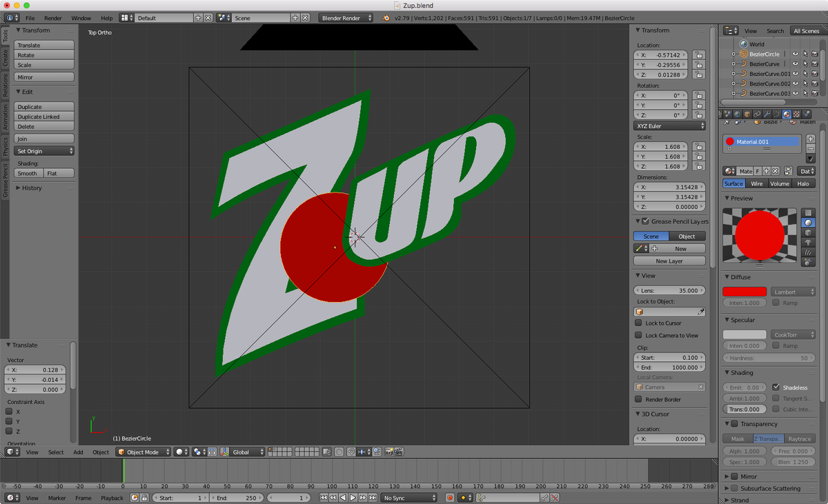The width and height of the screenshot is (828, 504).
Task: Toggle BezierCircle visibility eye icon
Action: coord(796,54)
